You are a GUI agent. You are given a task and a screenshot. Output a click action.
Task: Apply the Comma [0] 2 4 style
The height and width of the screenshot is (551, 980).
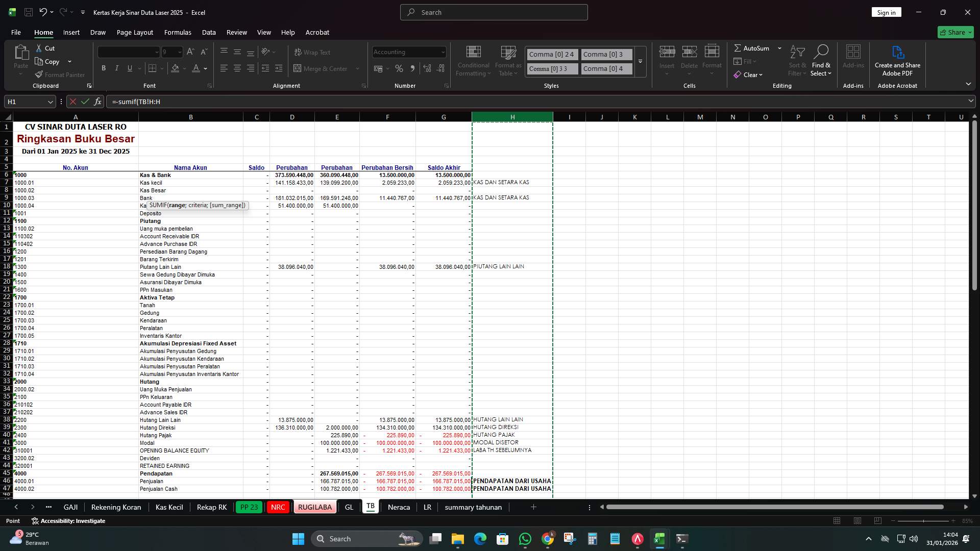[x=551, y=54]
